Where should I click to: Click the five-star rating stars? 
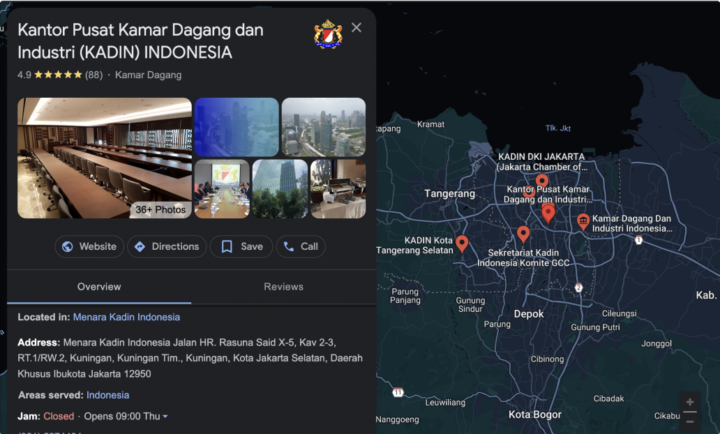[58, 74]
